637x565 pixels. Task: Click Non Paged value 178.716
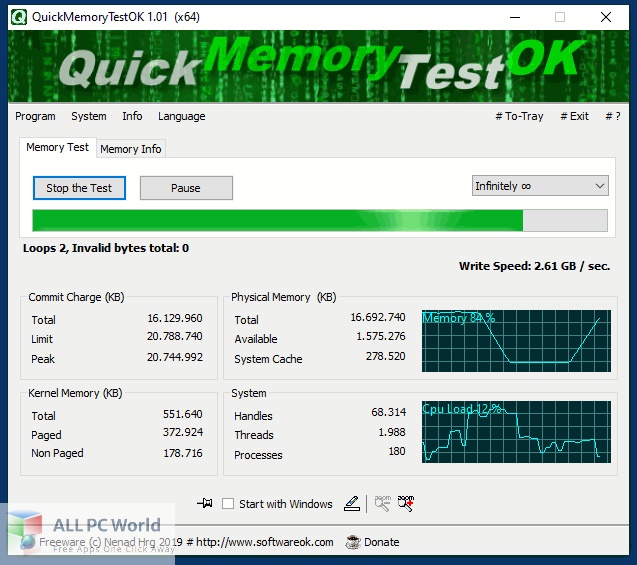pyautogui.click(x=183, y=453)
